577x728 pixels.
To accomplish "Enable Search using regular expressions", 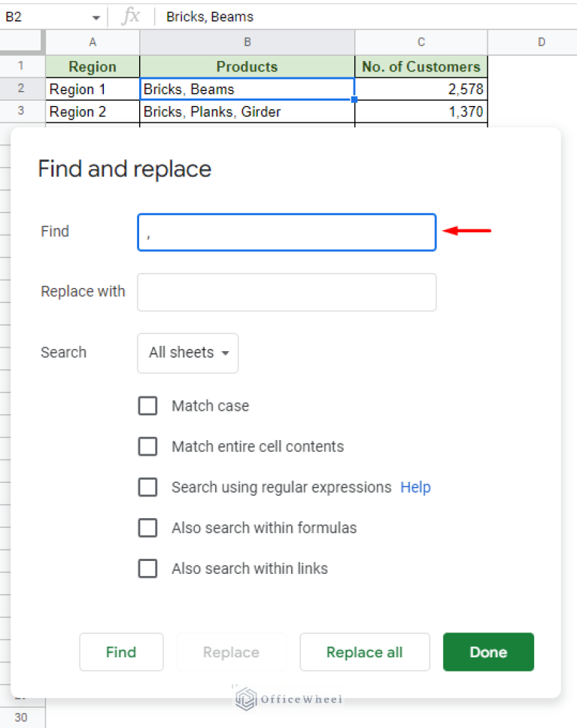I will coord(147,487).
